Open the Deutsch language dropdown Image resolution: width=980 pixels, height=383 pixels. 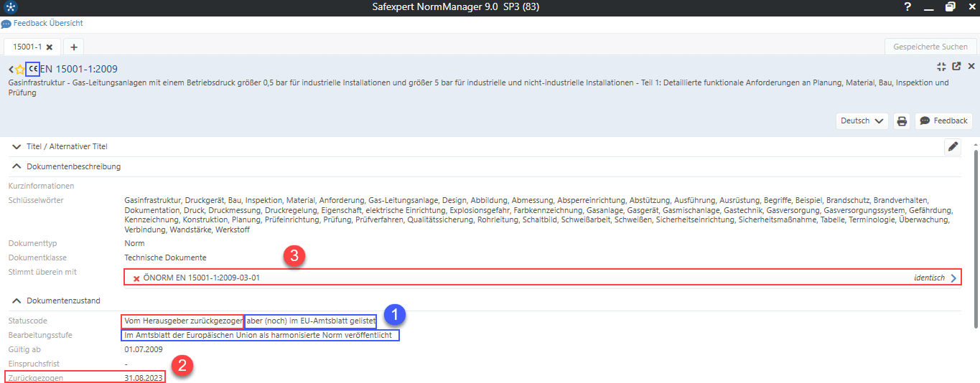(862, 121)
